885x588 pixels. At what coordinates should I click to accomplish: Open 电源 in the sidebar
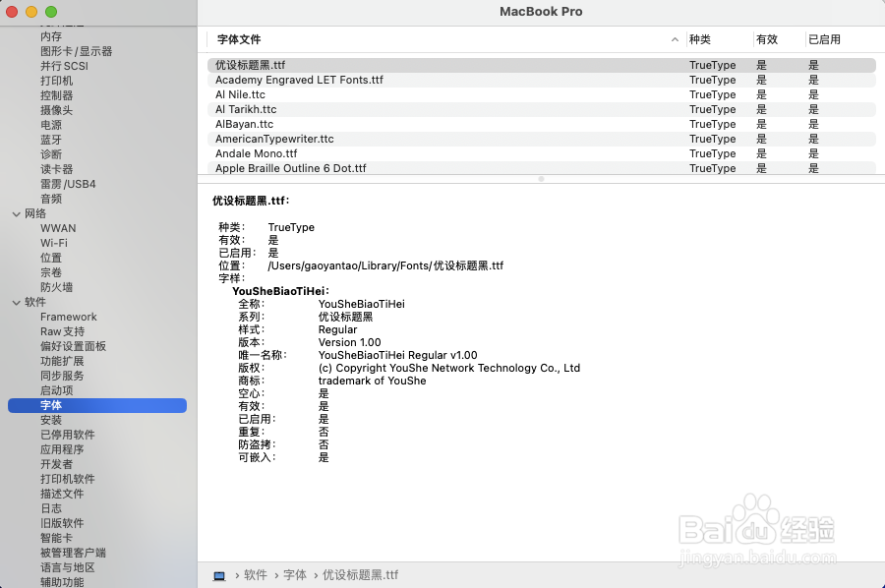(x=51, y=125)
